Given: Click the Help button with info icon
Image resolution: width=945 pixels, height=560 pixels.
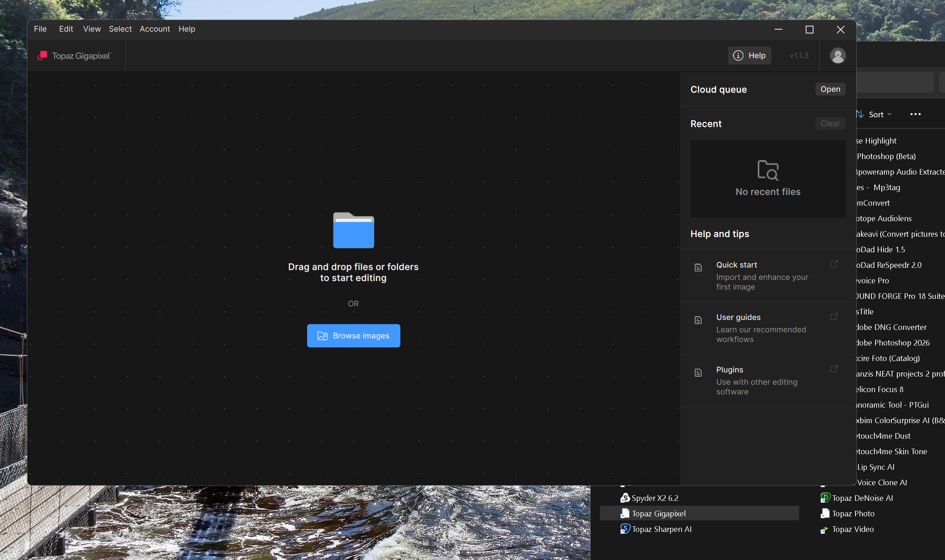Looking at the screenshot, I should pyautogui.click(x=749, y=55).
